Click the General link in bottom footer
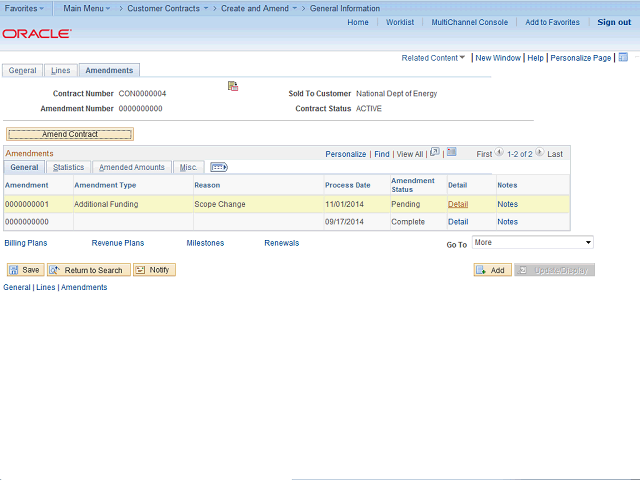This screenshot has width=640, height=480. [17, 287]
